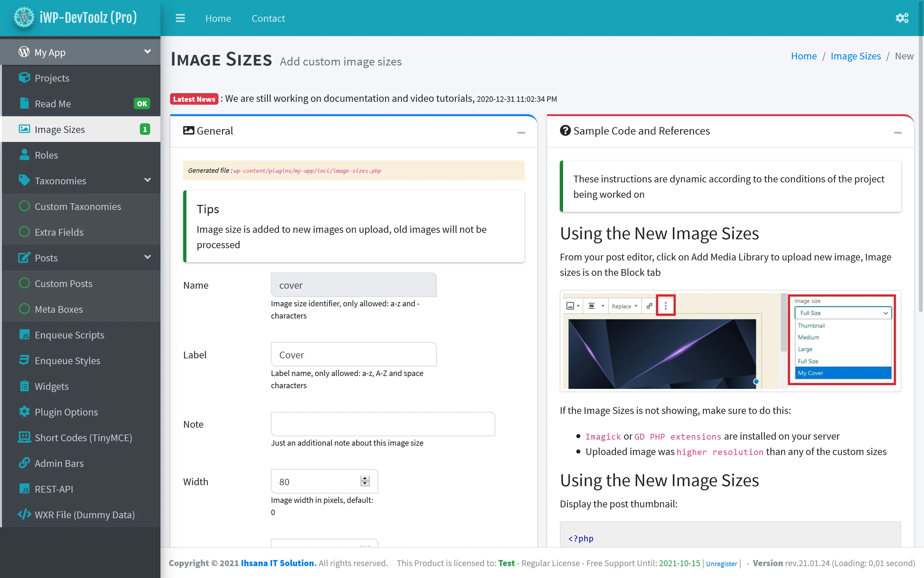Open the Contact menu item in the top bar
This screenshot has width=924, height=578.
pyautogui.click(x=268, y=18)
